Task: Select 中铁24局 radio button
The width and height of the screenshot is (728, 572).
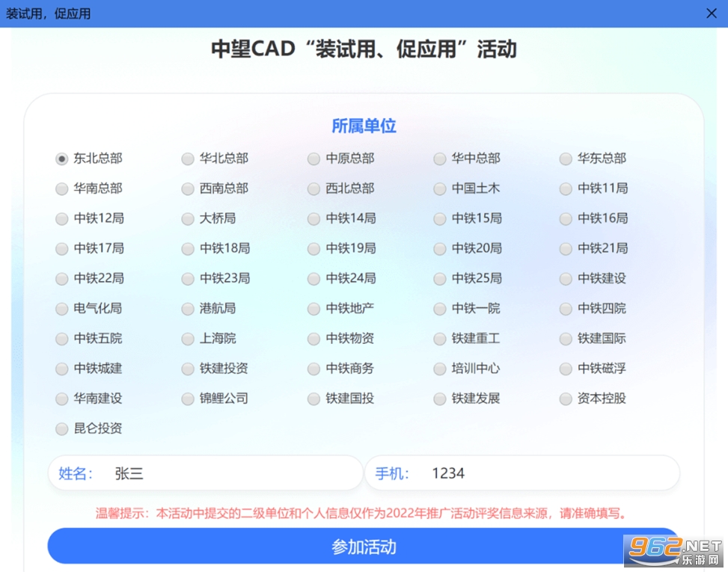Action: coord(313,279)
